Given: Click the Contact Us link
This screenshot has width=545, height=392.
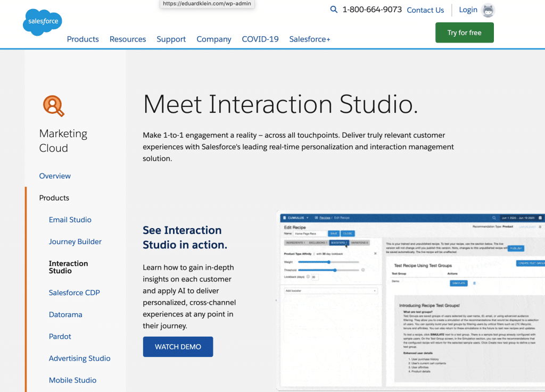Looking at the screenshot, I should pos(425,10).
